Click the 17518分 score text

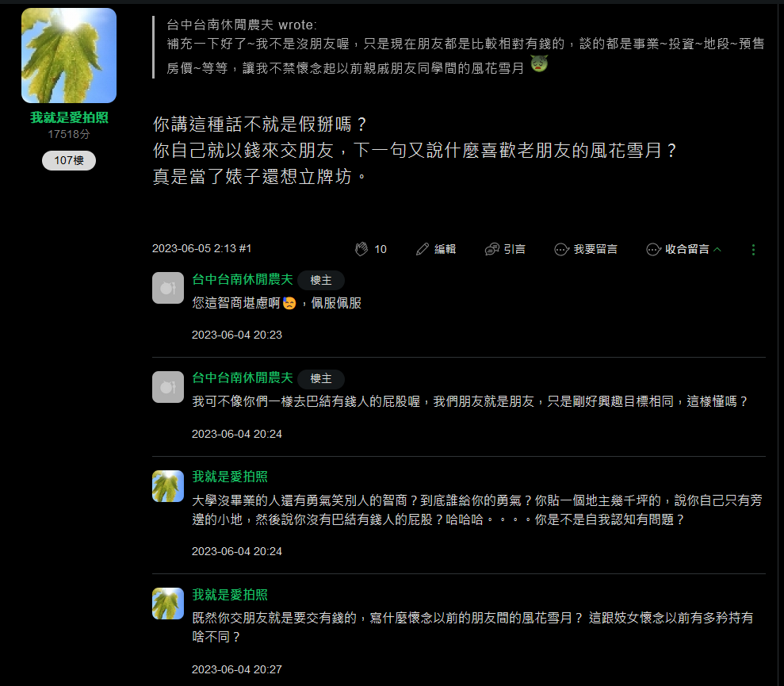tap(69, 134)
